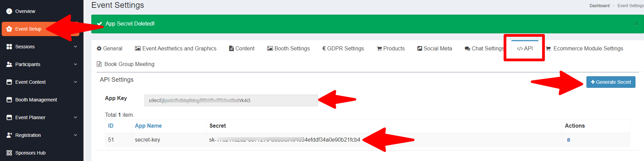
Task: Click the Event Setup gear icon
Action: pos(9,29)
